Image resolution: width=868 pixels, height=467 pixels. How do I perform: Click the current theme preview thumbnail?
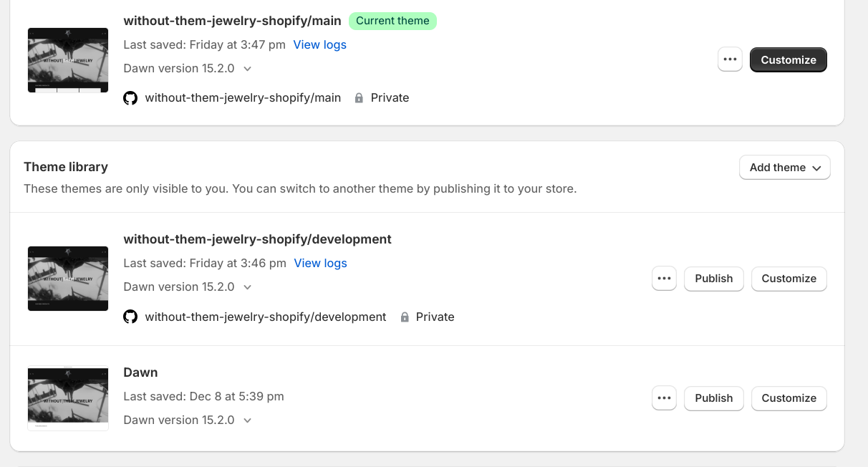(x=68, y=60)
